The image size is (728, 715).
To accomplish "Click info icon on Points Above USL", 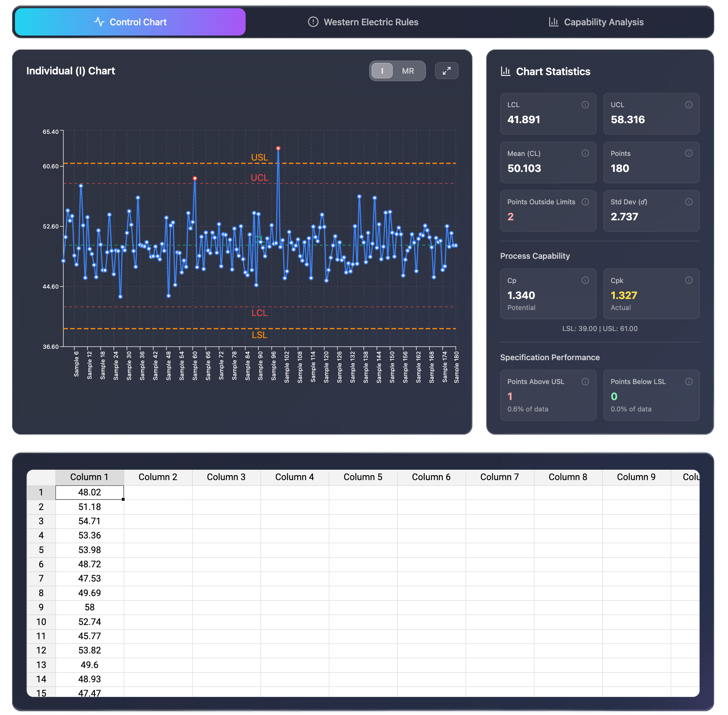I will [585, 382].
